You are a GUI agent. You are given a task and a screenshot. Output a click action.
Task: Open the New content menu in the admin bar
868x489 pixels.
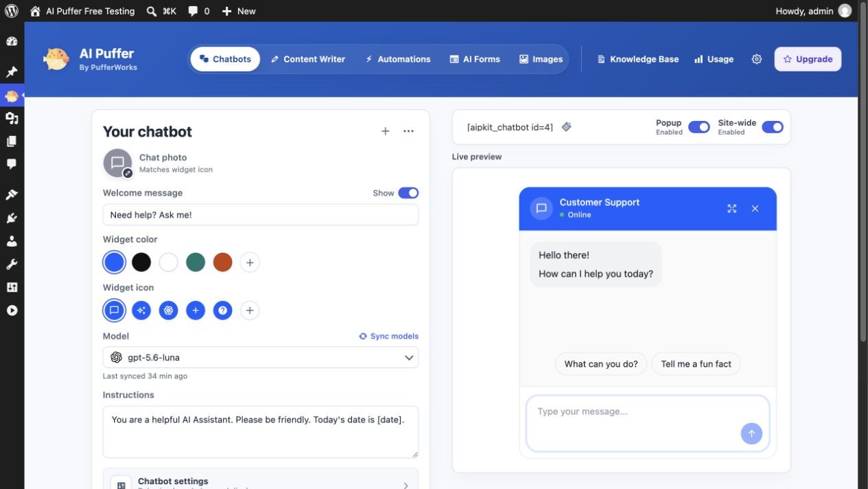[238, 11]
